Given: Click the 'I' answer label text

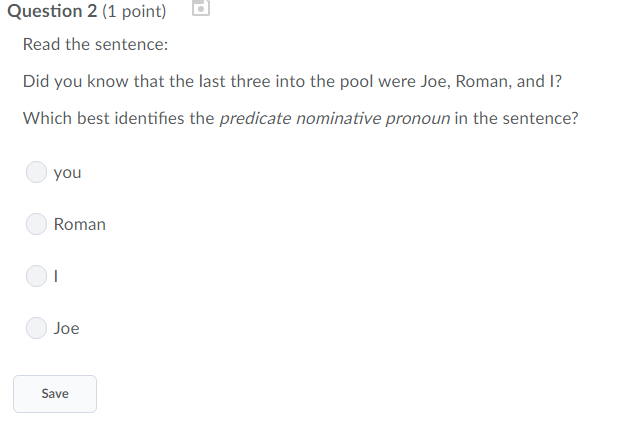Looking at the screenshot, I should coord(56,276).
